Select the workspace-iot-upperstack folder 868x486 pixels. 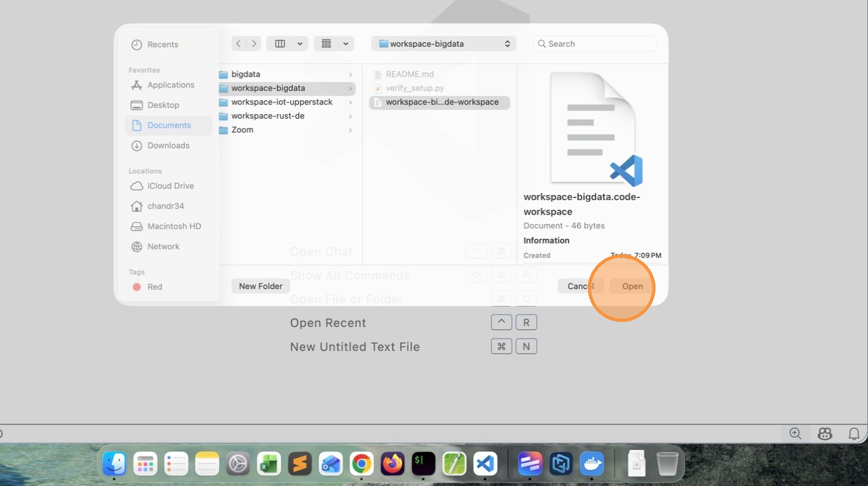tap(287, 102)
